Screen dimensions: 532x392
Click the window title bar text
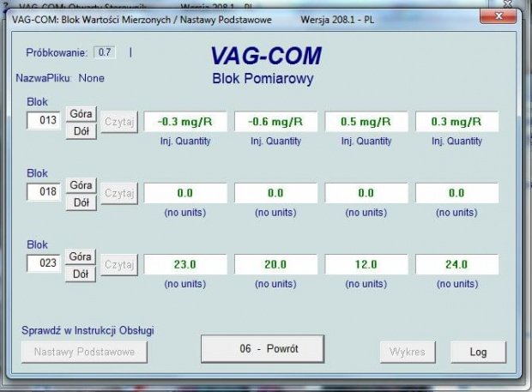coord(193,20)
